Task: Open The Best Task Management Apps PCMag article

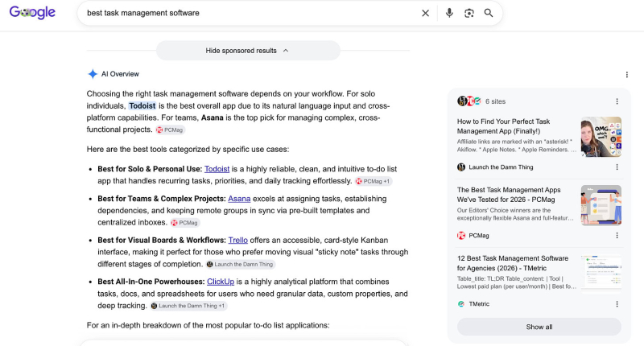Action: click(509, 195)
